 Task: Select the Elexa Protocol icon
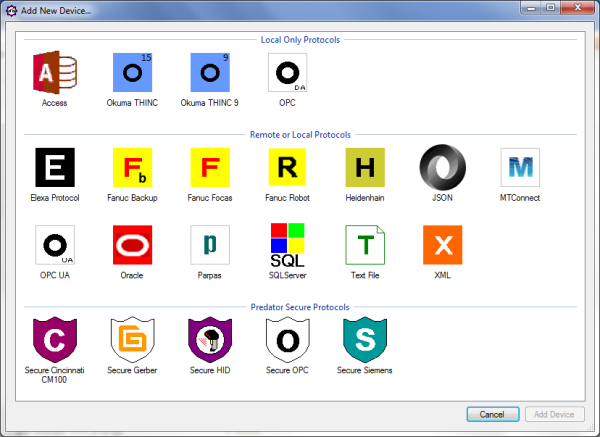point(54,167)
